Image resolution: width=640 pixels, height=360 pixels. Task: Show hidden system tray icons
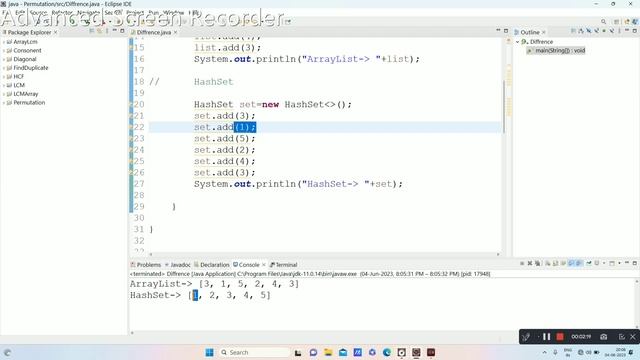coord(544,352)
